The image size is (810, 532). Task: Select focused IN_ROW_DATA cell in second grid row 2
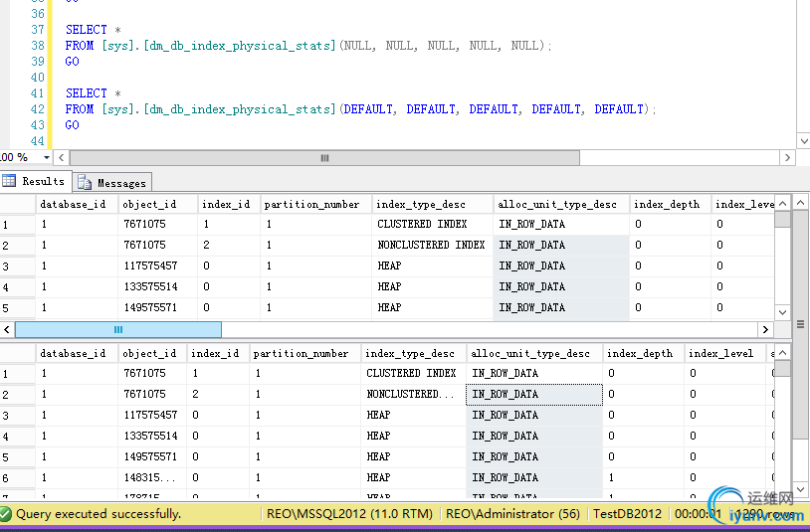(x=534, y=394)
